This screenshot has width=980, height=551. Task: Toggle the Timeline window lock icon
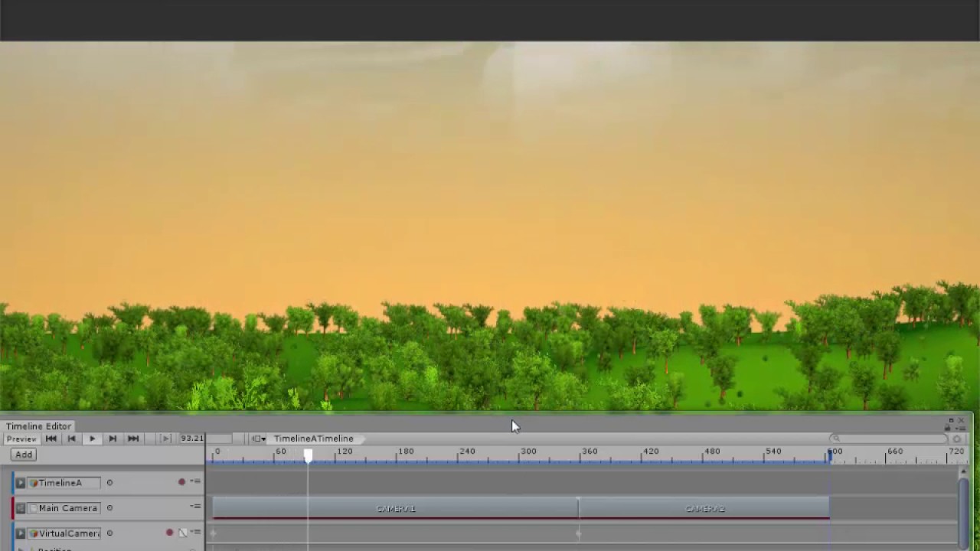[947, 429]
